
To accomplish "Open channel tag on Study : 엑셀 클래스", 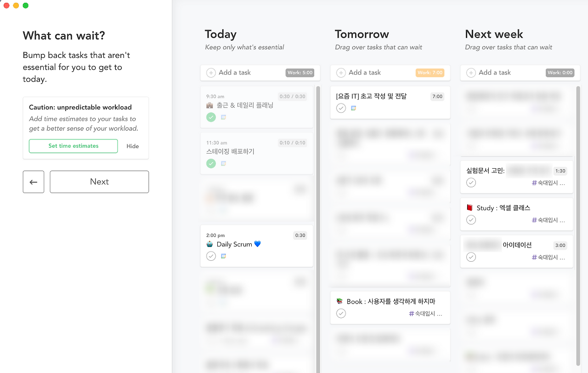I will pyautogui.click(x=548, y=220).
